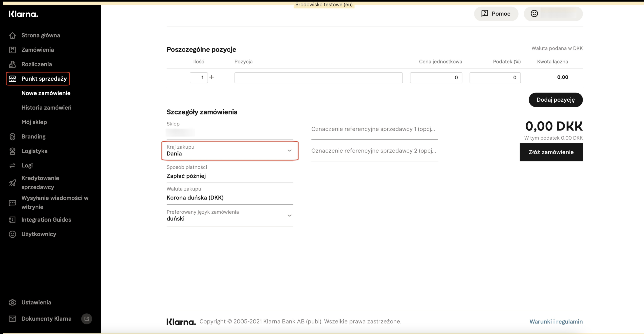The image size is (644, 334).
Task: Click the chat icon for Wysyłanie wiadomości
Action: tap(12, 203)
